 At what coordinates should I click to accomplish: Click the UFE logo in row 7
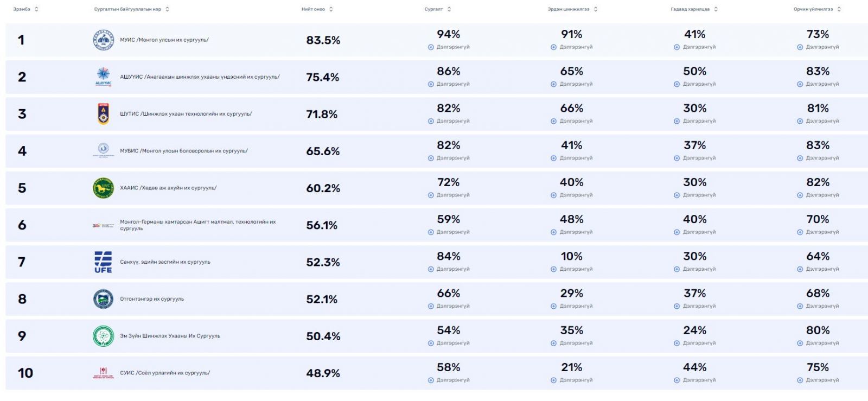(x=103, y=262)
